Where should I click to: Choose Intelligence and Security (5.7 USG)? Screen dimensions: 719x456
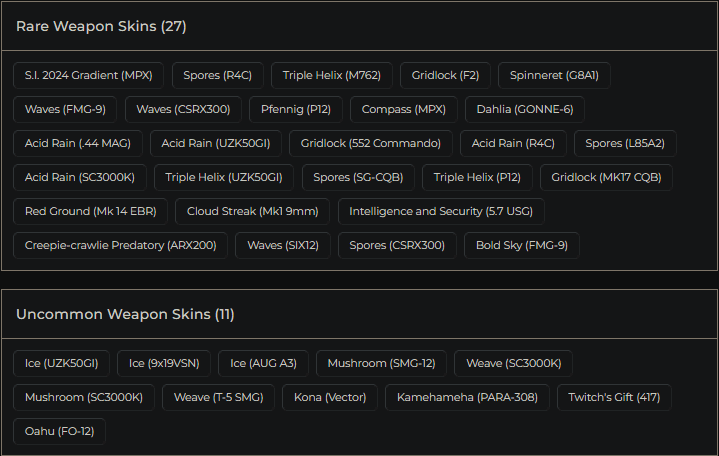coord(441,211)
